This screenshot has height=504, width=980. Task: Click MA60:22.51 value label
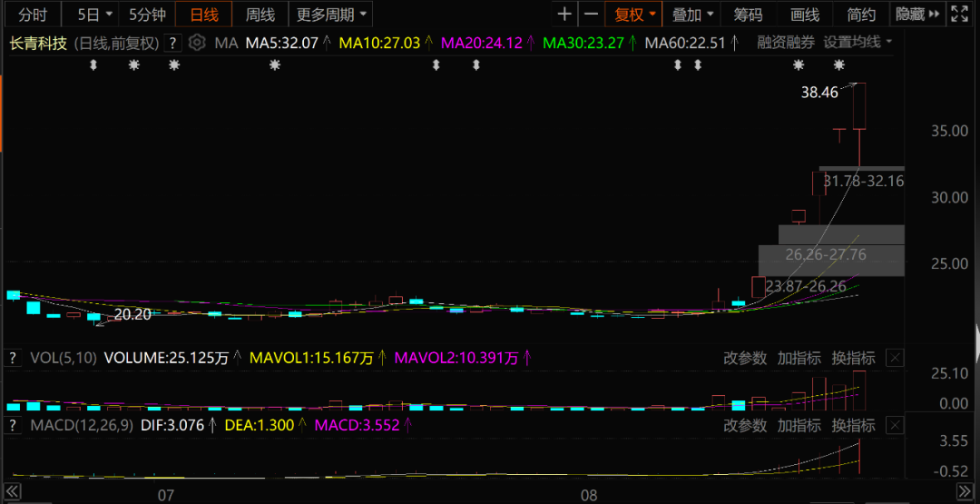[x=686, y=44]
